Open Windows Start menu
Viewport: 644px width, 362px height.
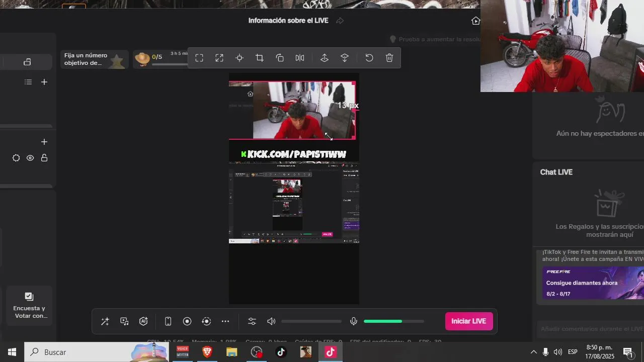click(12, 352)
